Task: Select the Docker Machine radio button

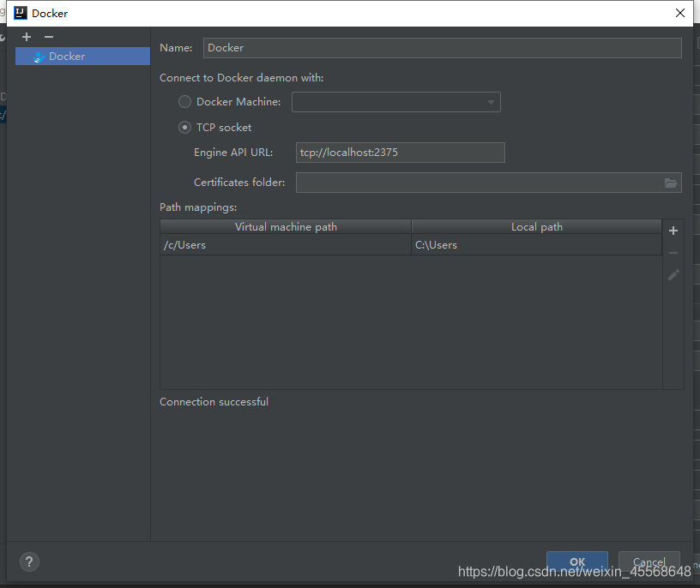Action: (184, 102)
